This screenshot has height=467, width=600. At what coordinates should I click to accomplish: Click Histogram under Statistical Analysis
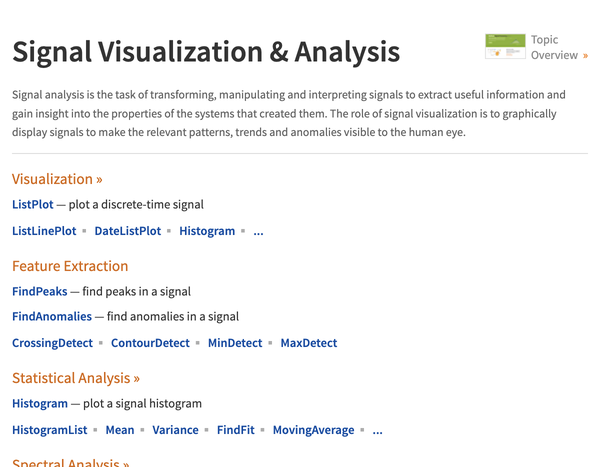(x=40, y=403)
